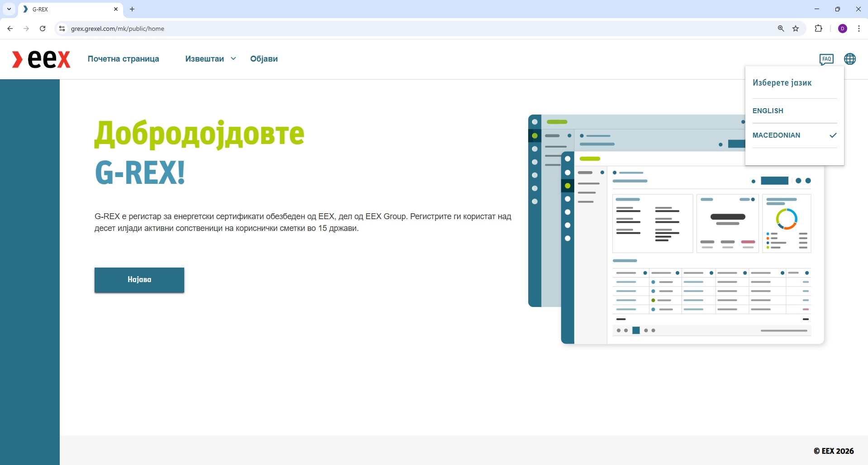Open a new browser tab
868x465 pixels.
pos(132,9)
